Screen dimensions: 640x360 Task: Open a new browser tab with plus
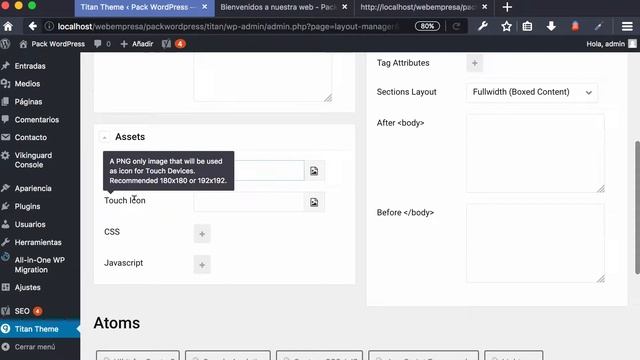point(507,7)
